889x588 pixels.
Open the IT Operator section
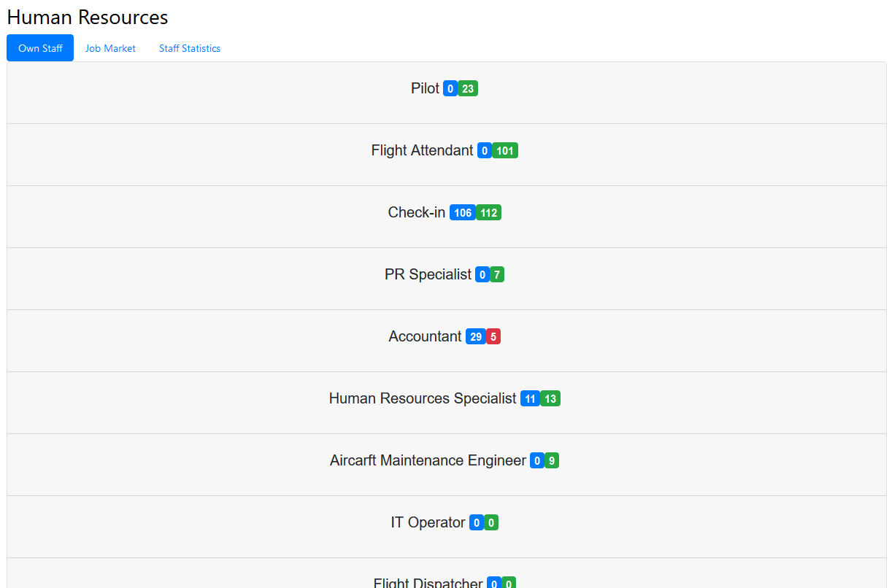pyautogui.click(x=447, y=527)
